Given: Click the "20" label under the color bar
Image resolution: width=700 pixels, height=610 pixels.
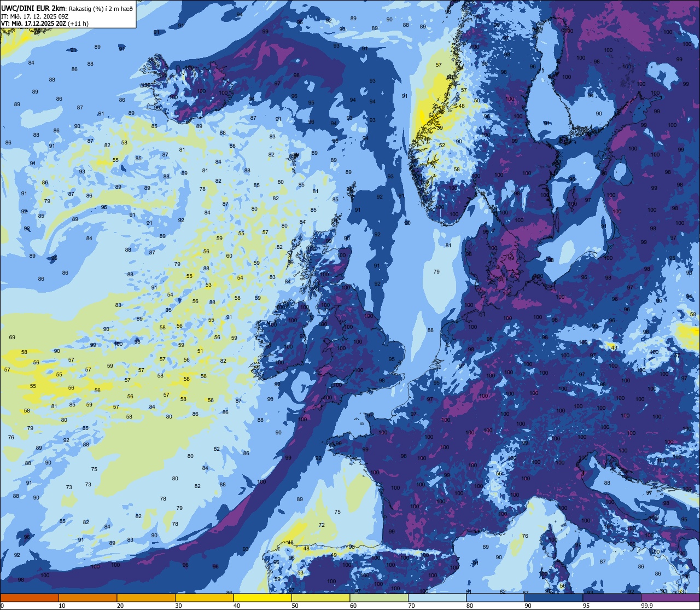Looking at the screenshot, I should click(120, 606).
